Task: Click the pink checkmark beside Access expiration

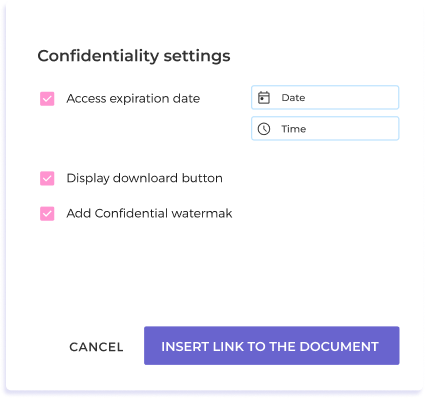Action: click(47, 99)
